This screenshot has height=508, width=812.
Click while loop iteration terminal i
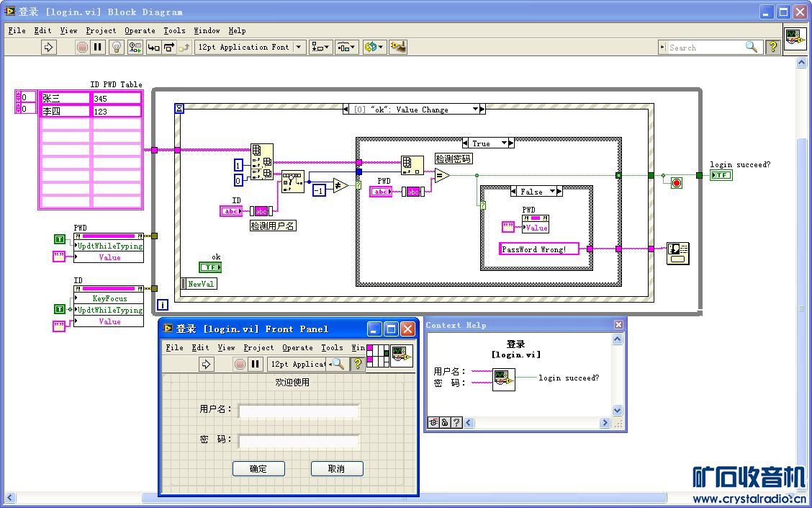(x=163, y=305)
